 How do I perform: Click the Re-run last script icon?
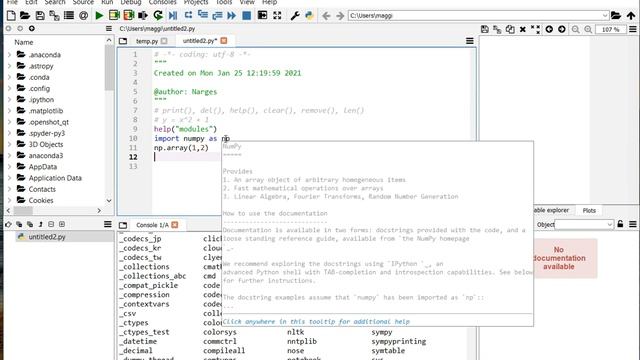pos(158,16)
